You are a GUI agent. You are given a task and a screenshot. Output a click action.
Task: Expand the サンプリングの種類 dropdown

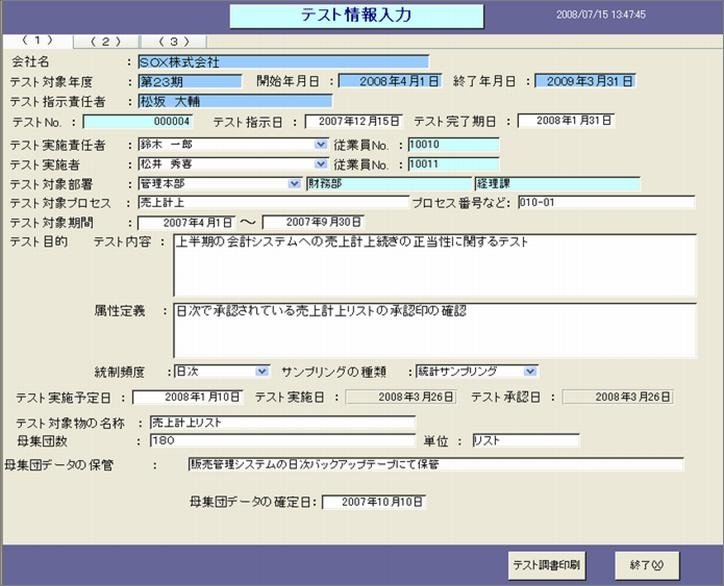click(530, 371)
